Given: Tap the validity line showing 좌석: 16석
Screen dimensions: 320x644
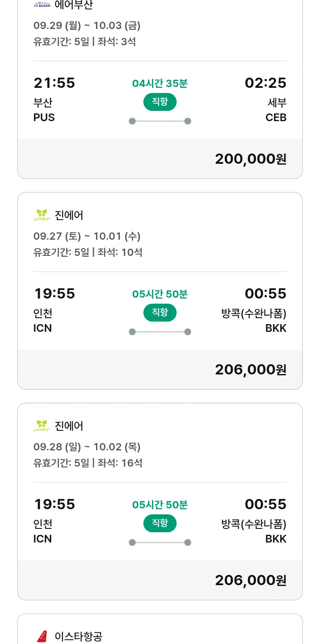Looking at the screenshot, I should click(88, 463).
